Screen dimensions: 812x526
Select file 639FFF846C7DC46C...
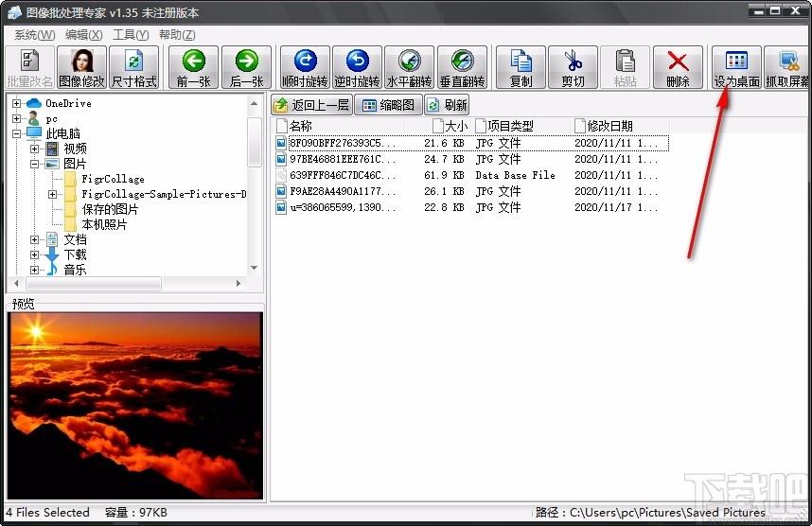[343, 175]
